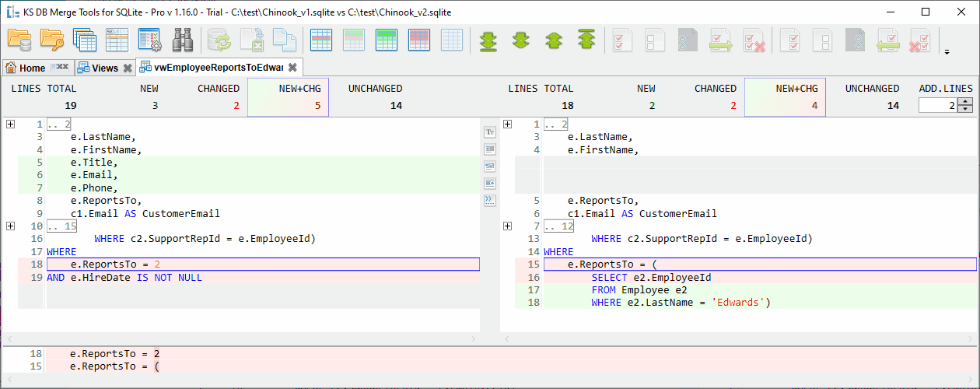This screenshot has width=980, height=389.
Task: Expand collapsed lines at right line 1
Action: coord(508,124)
